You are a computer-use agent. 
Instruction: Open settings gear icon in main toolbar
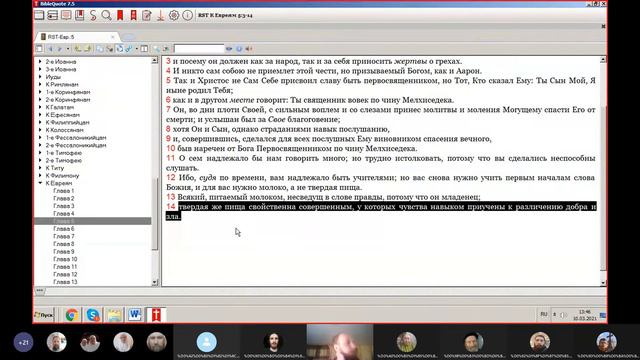174,16
